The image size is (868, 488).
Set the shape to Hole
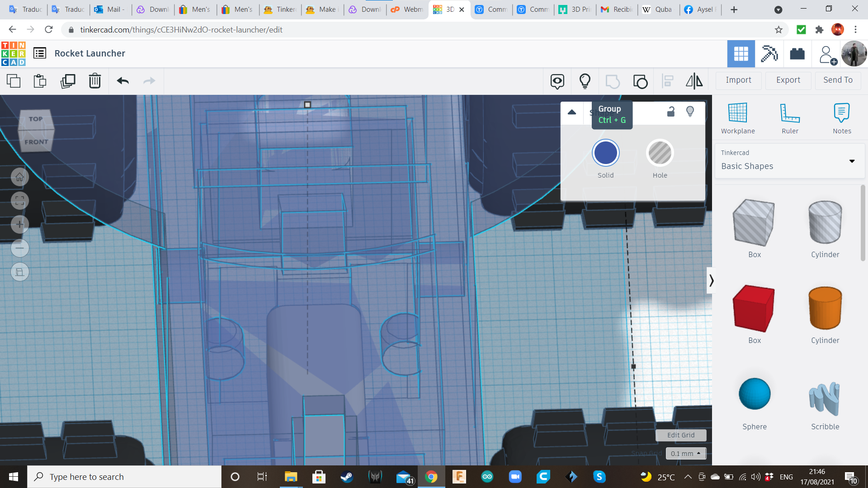tap(660, 153)
